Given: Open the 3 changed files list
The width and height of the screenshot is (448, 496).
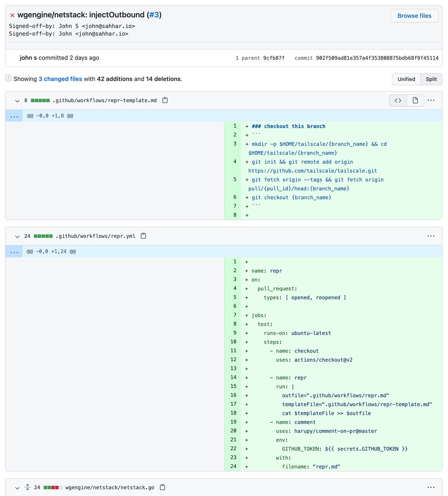Looking at the screenshot, I should [60, 79].
